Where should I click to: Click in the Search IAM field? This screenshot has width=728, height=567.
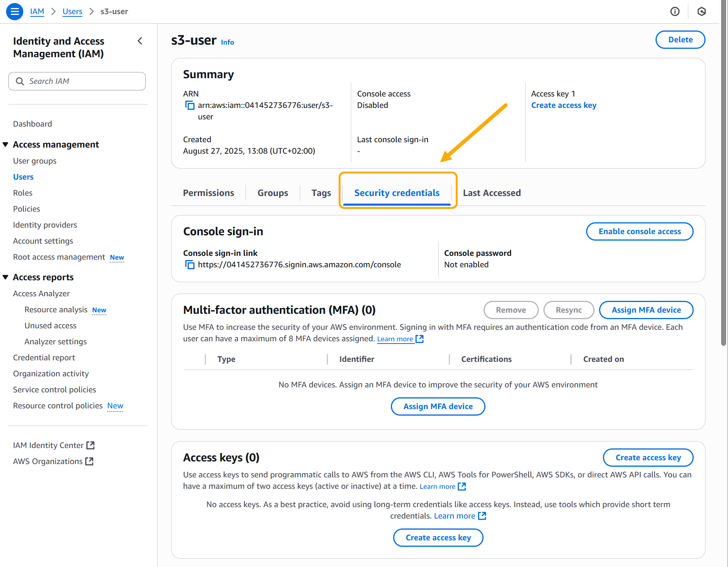tap(84, 81)
